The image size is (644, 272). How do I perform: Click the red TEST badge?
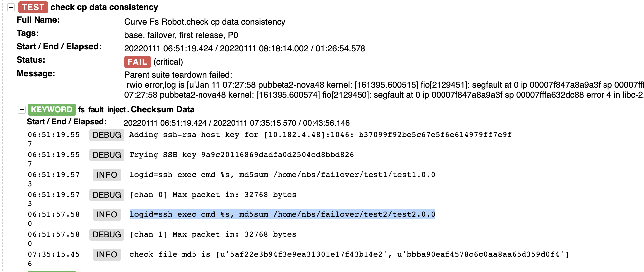pos(33,7)
